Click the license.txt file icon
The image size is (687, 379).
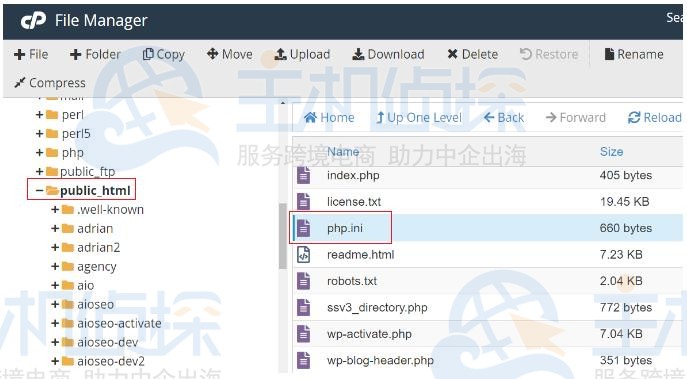pyautogui.click(x=303, y=202)
